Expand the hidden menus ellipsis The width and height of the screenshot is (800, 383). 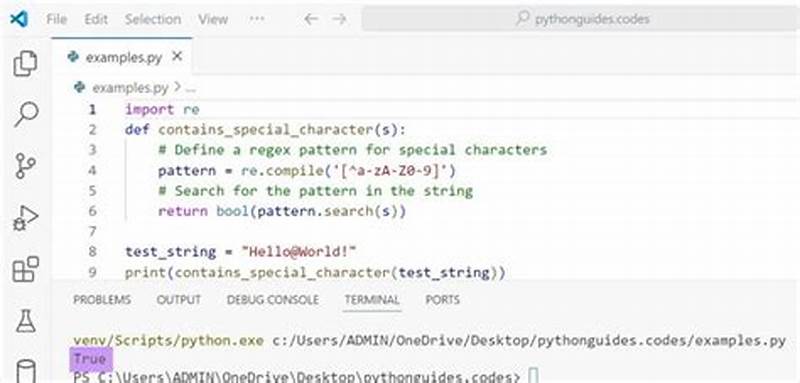click(257, 19)
